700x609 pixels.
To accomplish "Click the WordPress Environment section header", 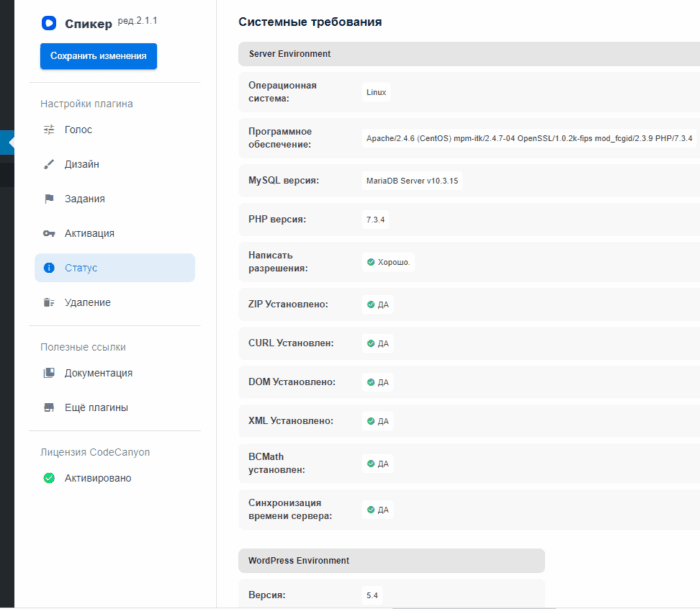I will (299, 561).
